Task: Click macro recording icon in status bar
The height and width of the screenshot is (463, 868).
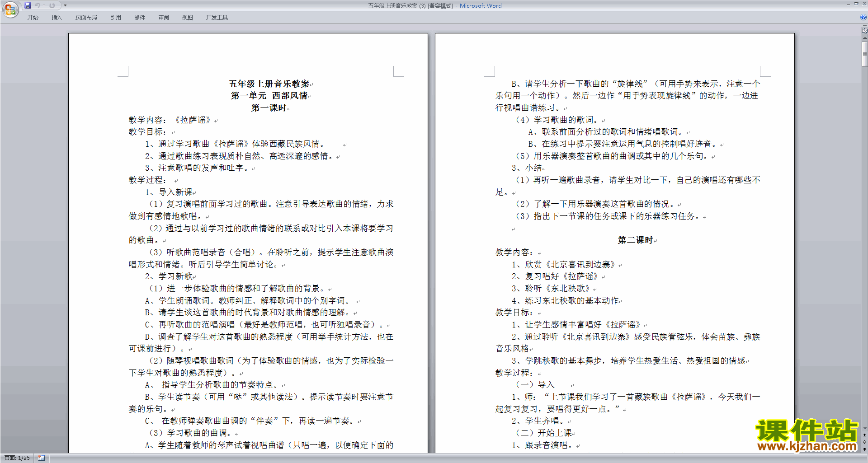Action: coord(41,458)
